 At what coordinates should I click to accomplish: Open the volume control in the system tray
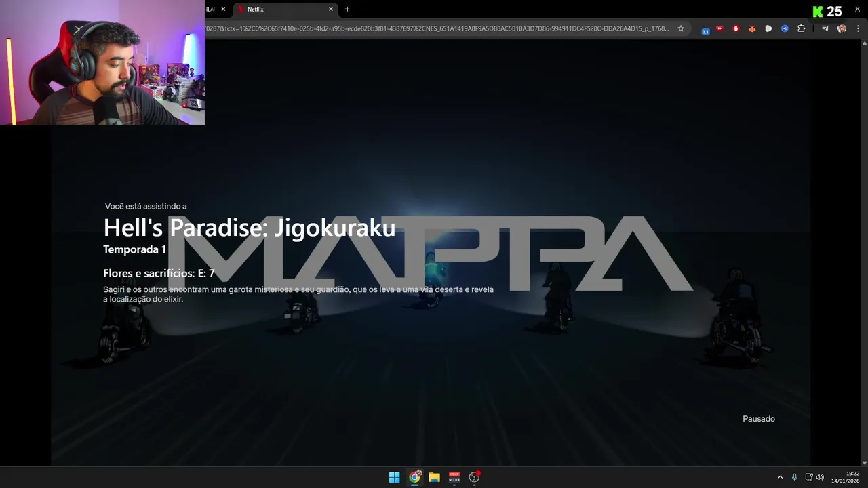820,477
